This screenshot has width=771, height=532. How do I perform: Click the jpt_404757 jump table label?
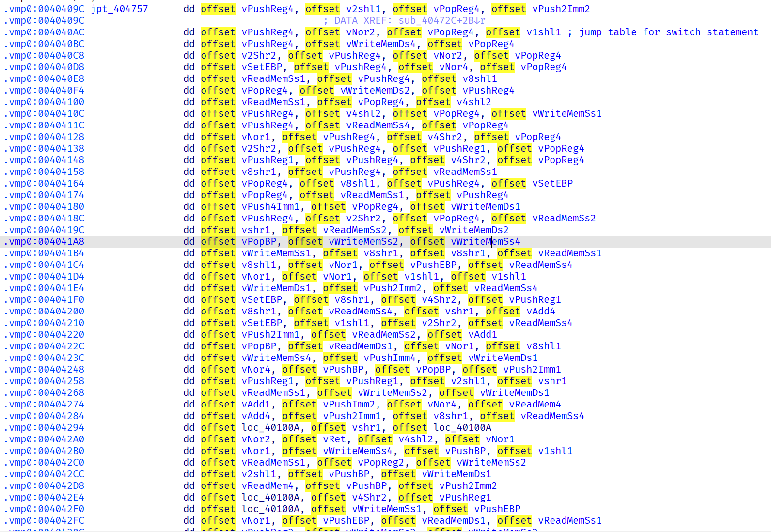(x=119, y=9)
